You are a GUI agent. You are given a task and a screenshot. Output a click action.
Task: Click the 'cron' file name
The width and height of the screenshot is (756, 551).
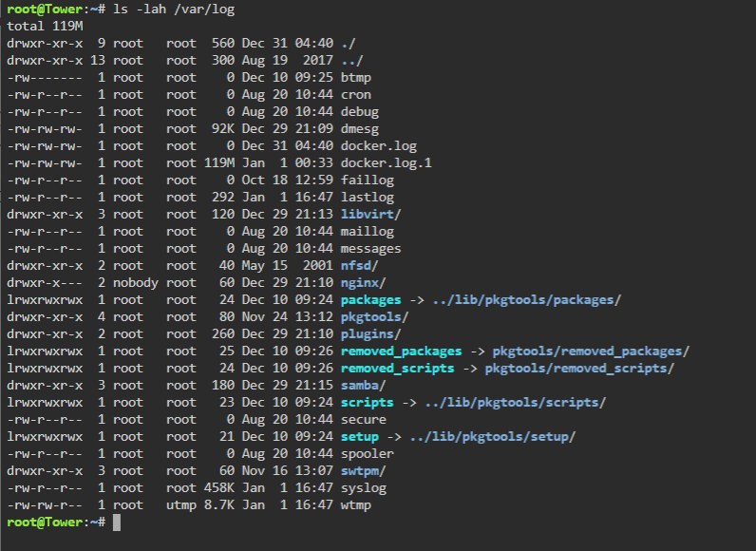click(356, 94)
